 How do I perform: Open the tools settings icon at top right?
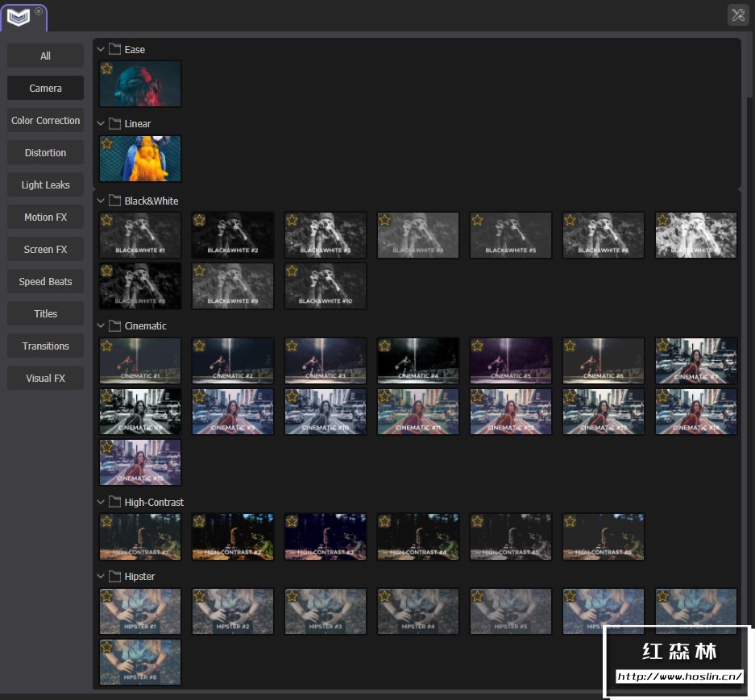(738, 15)
